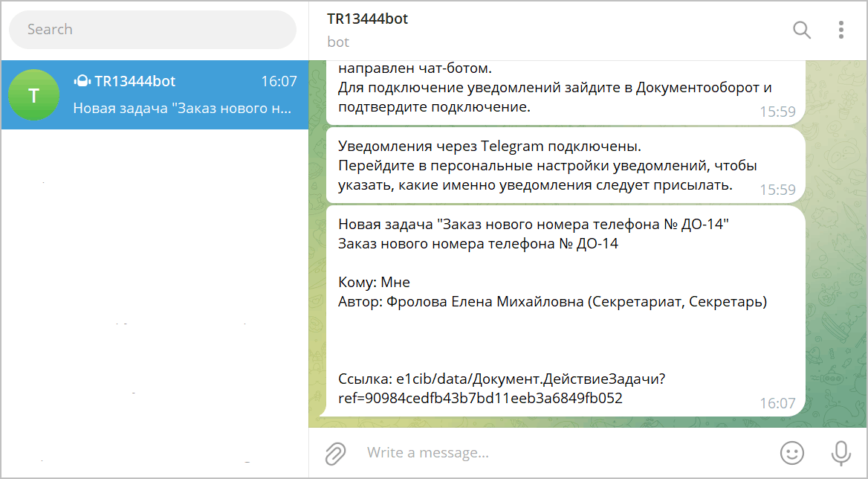The height and width of the screenshot is (479, 868).
Task: Click the 16:07 timestamp in the chat list
Action: (279, 81)
